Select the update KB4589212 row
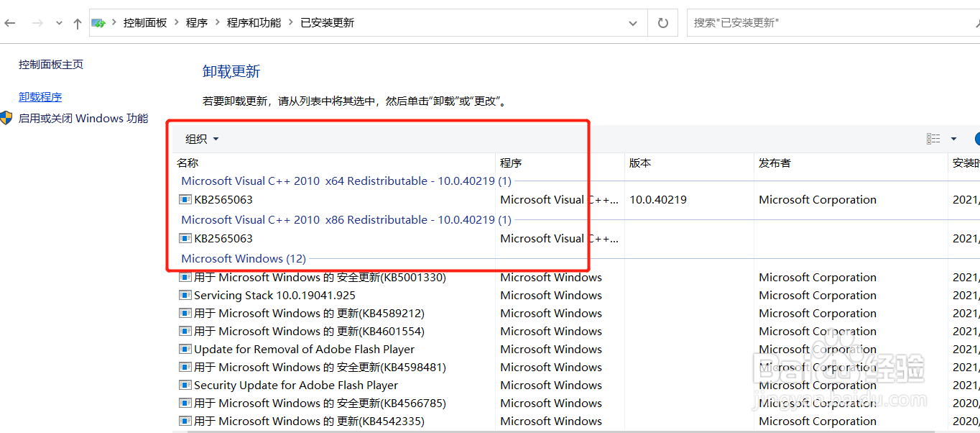Image resolution: width=980 pixels, height=433 pixels. 309,313
